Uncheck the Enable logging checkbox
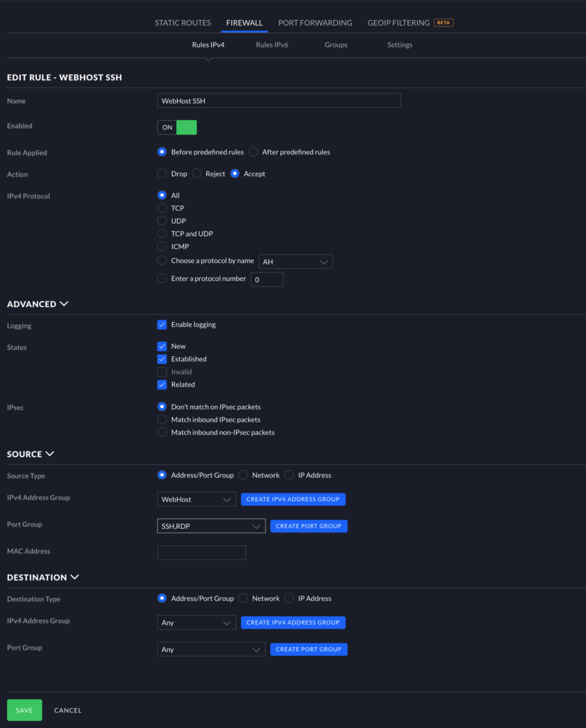Image resolution: width=586 pixels, height=728 pixels. coord(162,325)
